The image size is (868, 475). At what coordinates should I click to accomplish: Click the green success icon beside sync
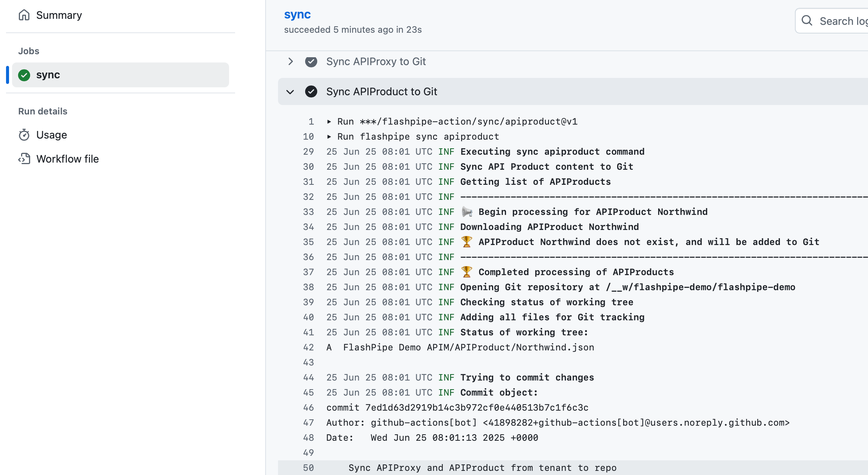[24, 75]
